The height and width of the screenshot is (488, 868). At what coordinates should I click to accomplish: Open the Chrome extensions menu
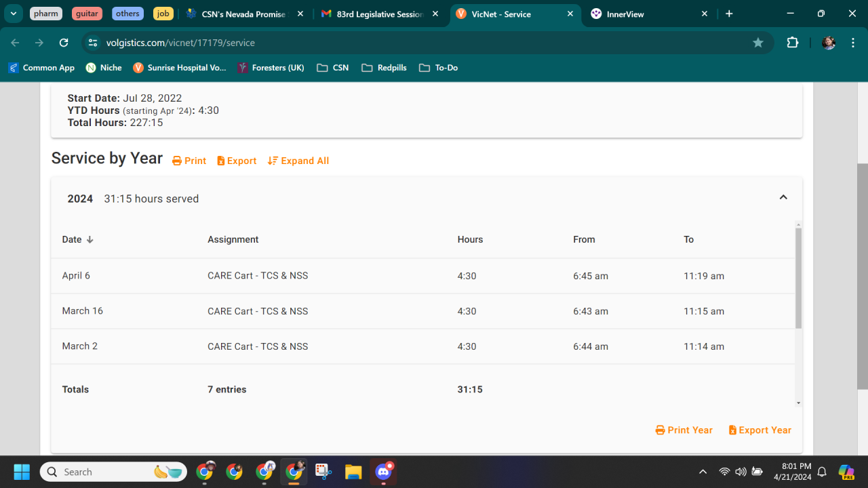click(792, 43)
